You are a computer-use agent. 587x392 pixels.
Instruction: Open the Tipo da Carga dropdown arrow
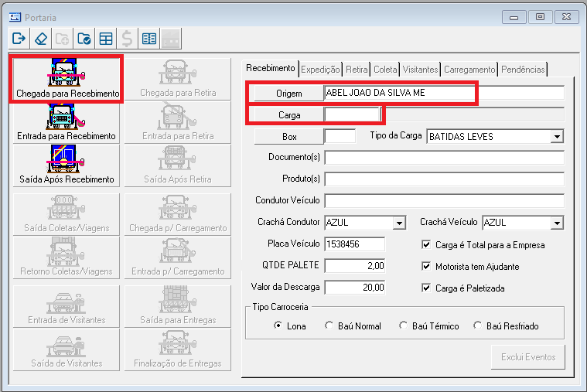557,137
